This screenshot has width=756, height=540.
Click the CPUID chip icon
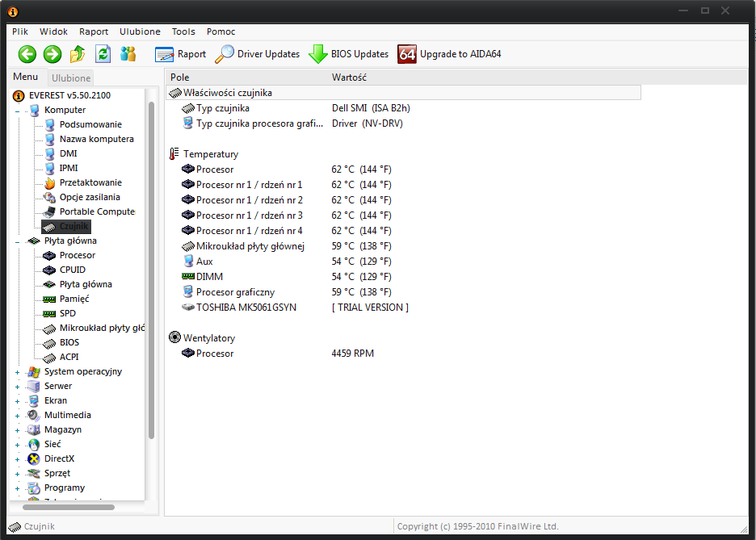(x=49, y=270)
